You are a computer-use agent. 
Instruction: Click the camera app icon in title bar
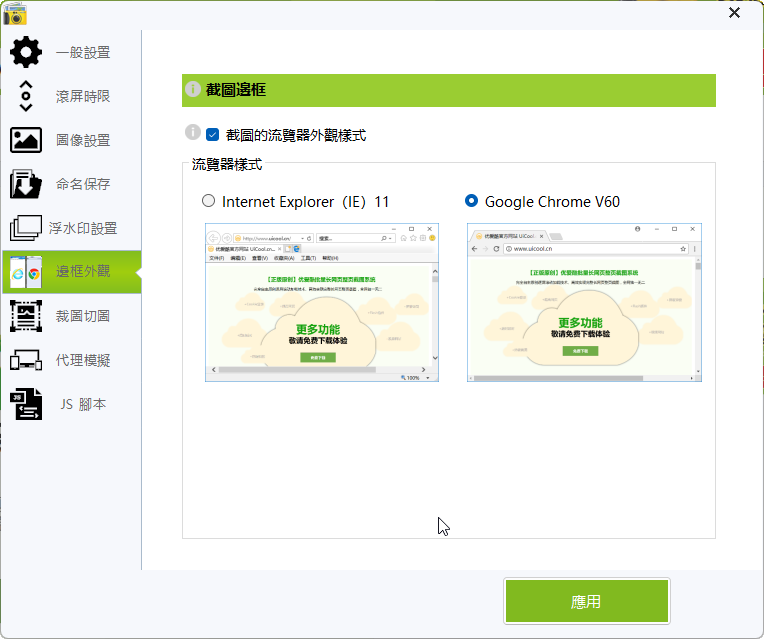[15, 14]
